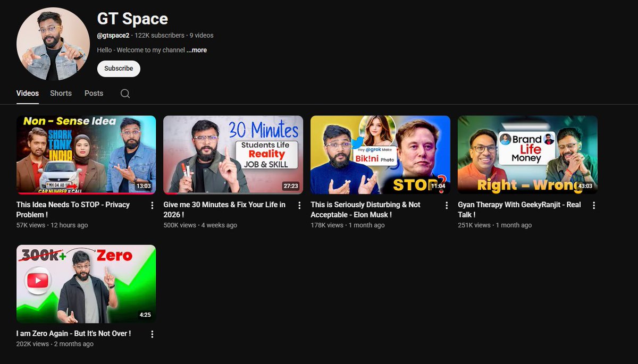Play the 'Brand Life Money' Right-Wrong thumbnail
Image resolution: width=638 pixels, height=364 pixels.
527,155
